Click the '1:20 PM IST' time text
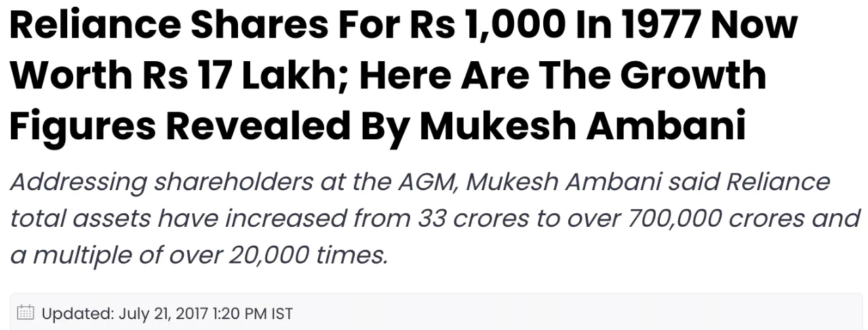Image resolution: width=868 pixels, height=330 pixels. (253, 314)
